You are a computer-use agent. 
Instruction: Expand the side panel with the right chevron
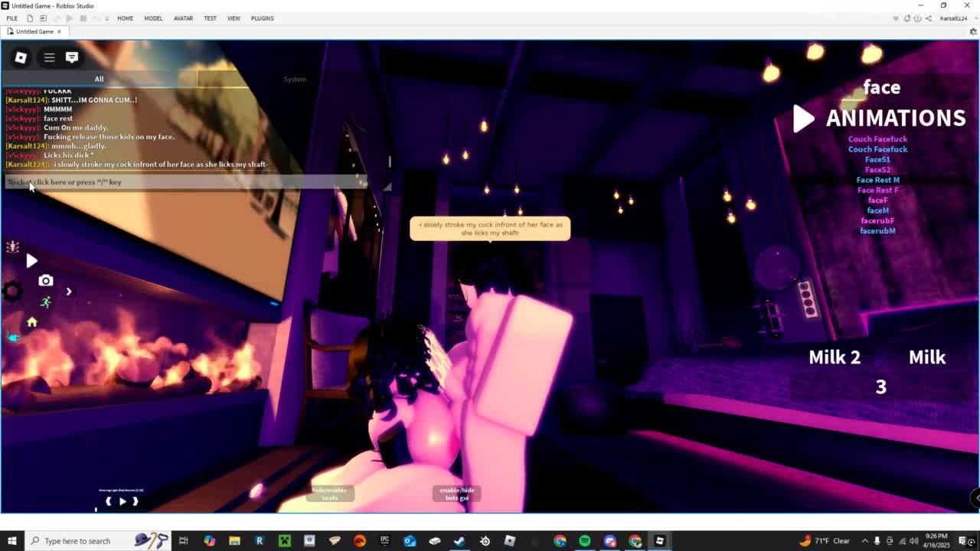click(x=68, y=292)
